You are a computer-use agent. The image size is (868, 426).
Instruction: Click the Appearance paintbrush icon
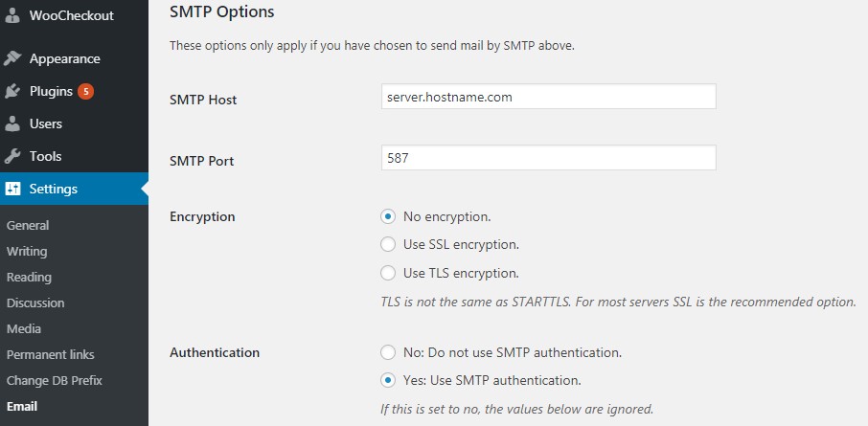point(12,58)
